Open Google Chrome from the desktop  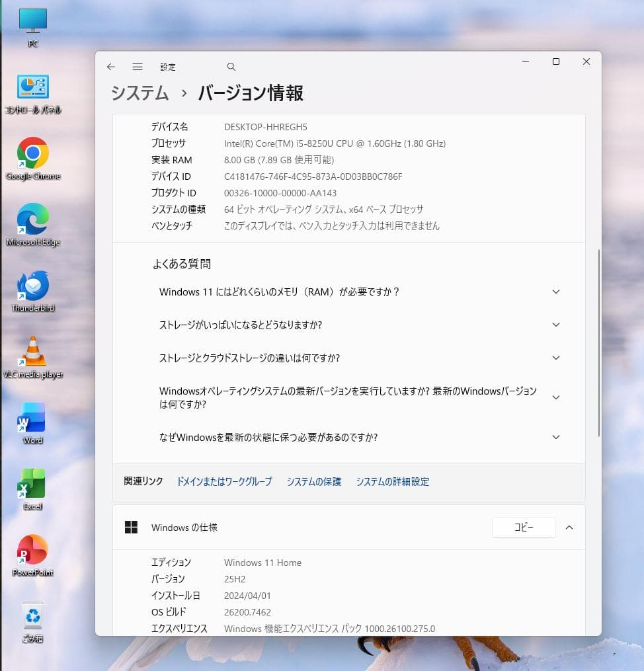click(x=32, y=151)
